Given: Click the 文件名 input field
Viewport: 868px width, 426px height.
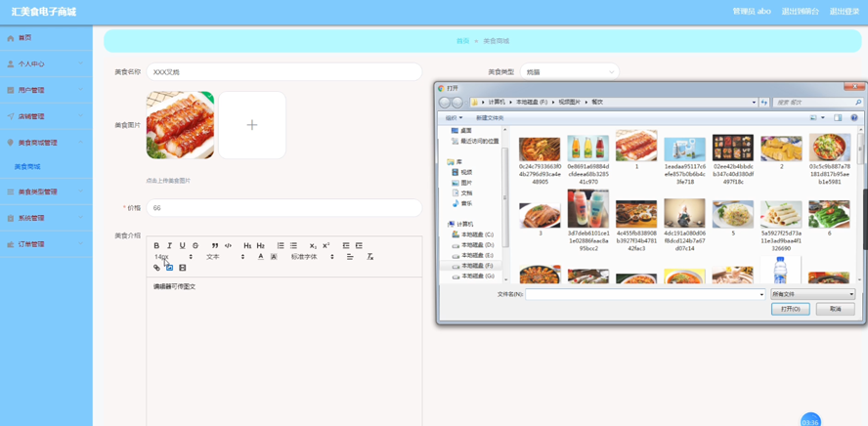Looking at the screenshot, I should click(645, 294).
